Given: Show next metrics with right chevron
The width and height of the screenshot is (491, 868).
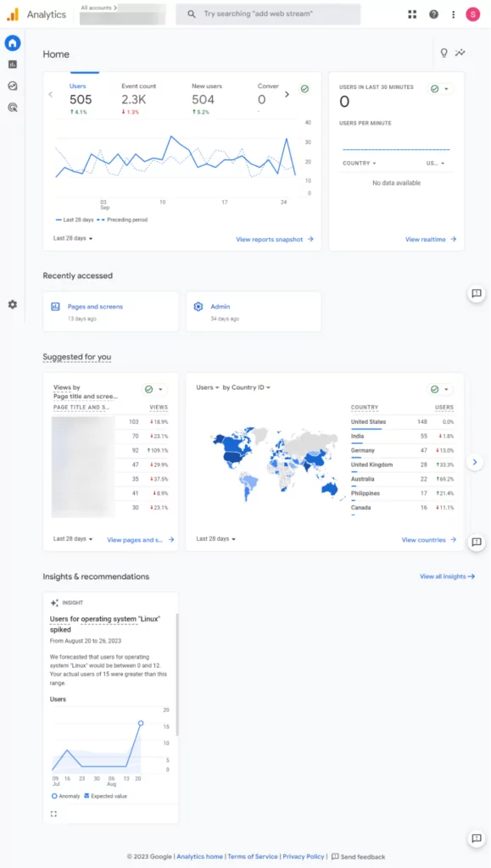Looking at the screenshot, I should click(287, 95).
